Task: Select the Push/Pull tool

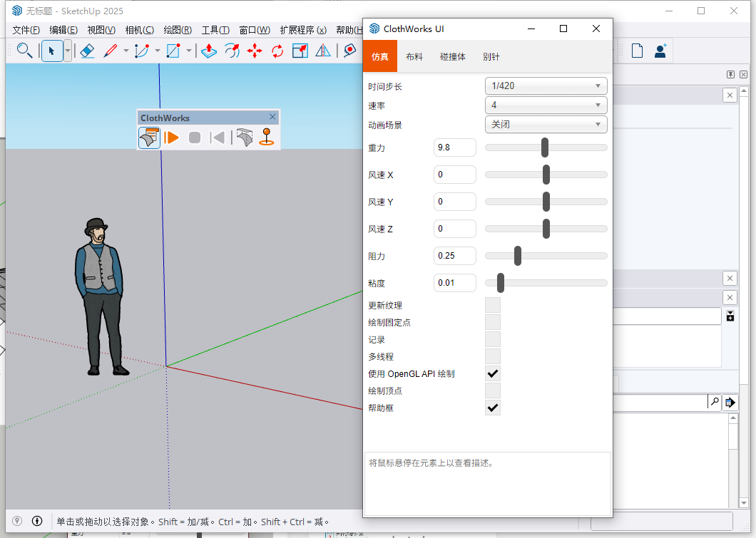Action: (209, 51)
